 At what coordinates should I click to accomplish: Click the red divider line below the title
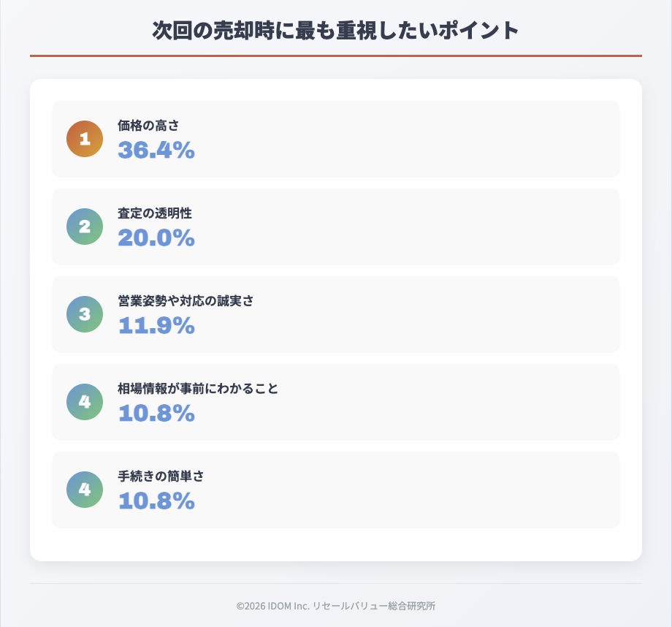(336, 56)
